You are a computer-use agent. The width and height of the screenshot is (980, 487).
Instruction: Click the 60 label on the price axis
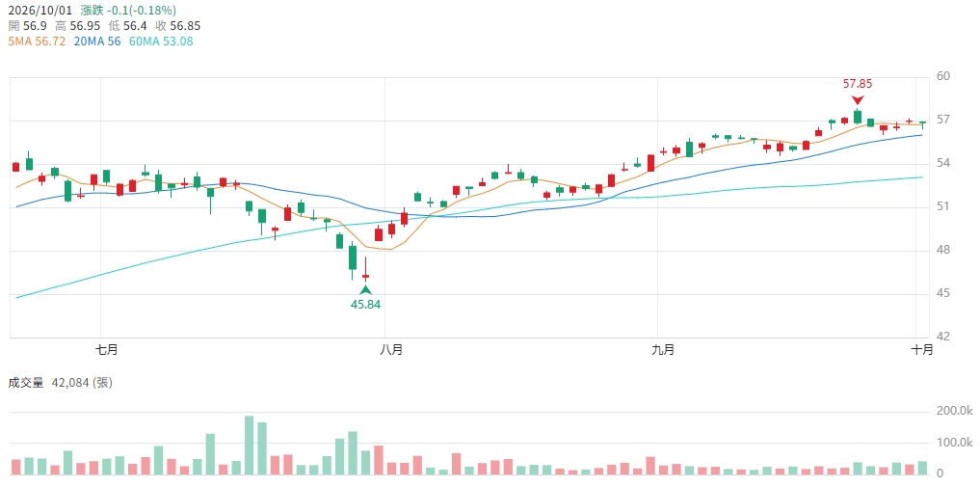[943, 76]
